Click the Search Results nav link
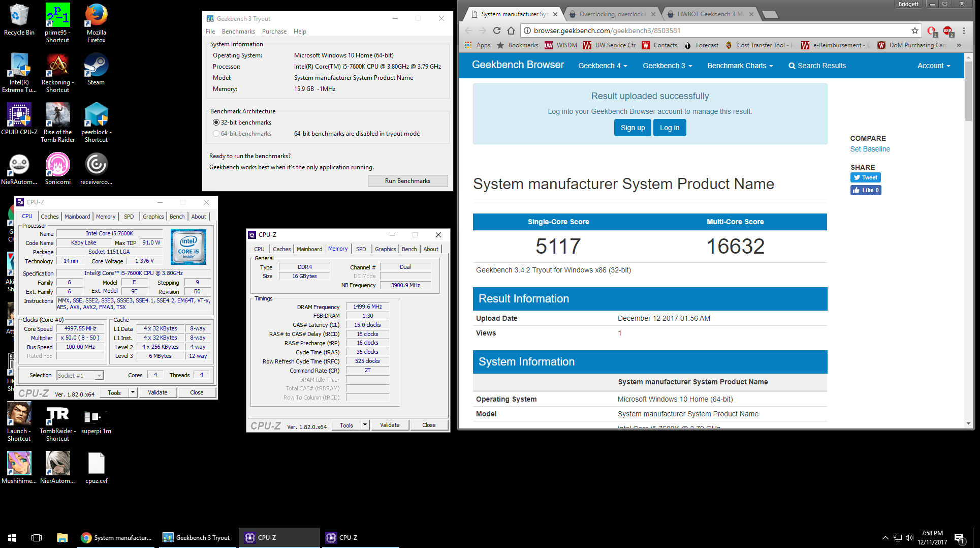Image resolution: width=980 pixels, height=548 pixels. click(817, 66)
